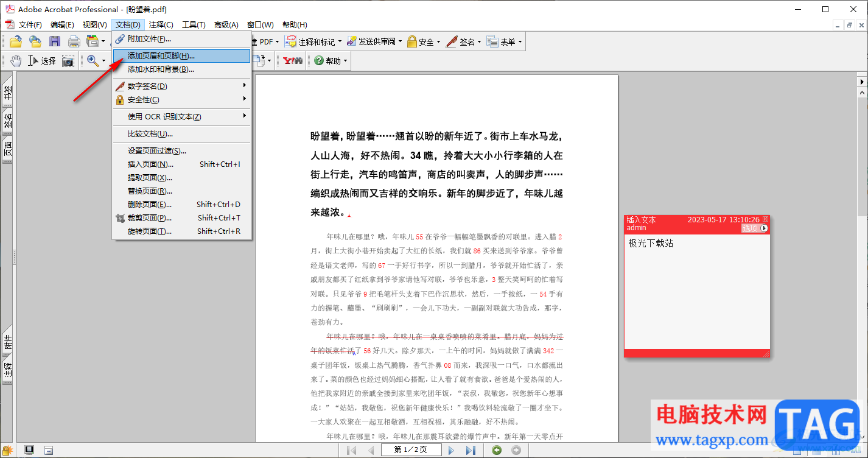Choose Compare Documents menu item
The image size is (868, 458).
point(182,134)
